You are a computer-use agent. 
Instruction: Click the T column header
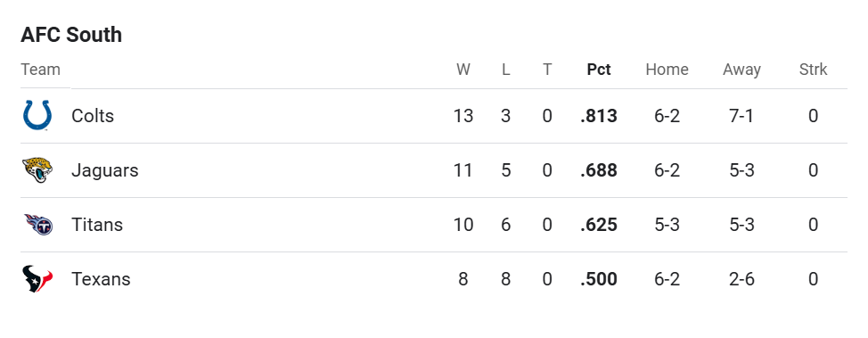[547, 70]
